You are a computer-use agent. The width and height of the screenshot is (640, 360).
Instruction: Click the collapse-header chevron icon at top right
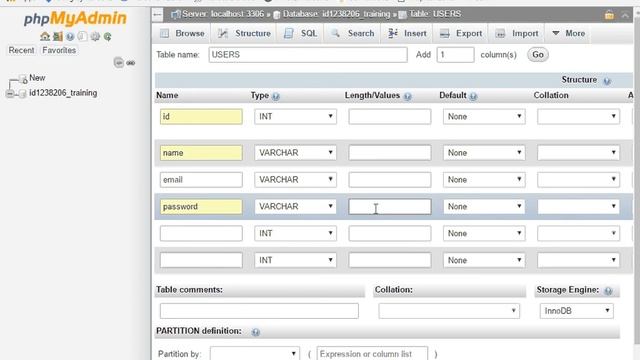pyautogui.click(x=625, y=15)
